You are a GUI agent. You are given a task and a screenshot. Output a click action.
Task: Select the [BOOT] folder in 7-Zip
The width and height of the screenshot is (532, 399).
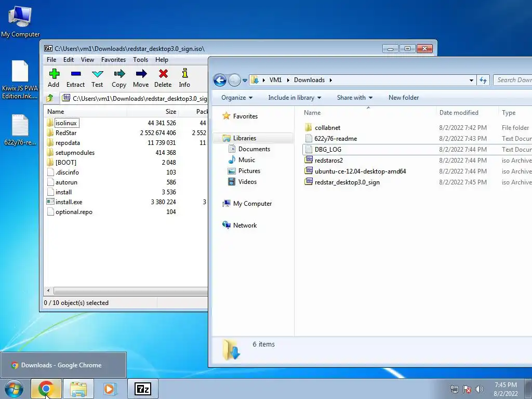pos(66,162)
